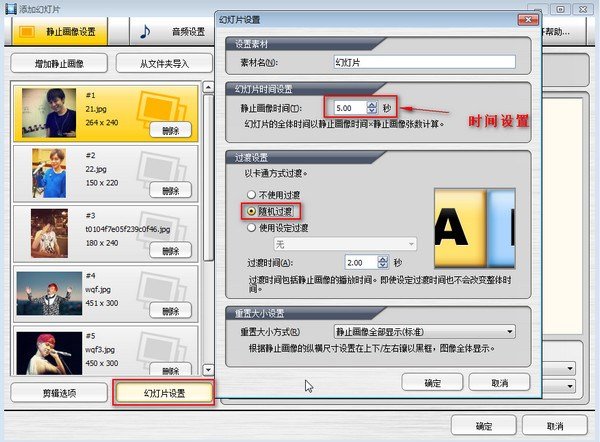Click file name text wqf.jpg
Screen dimensions: 600x442
[x=98, y=289]
